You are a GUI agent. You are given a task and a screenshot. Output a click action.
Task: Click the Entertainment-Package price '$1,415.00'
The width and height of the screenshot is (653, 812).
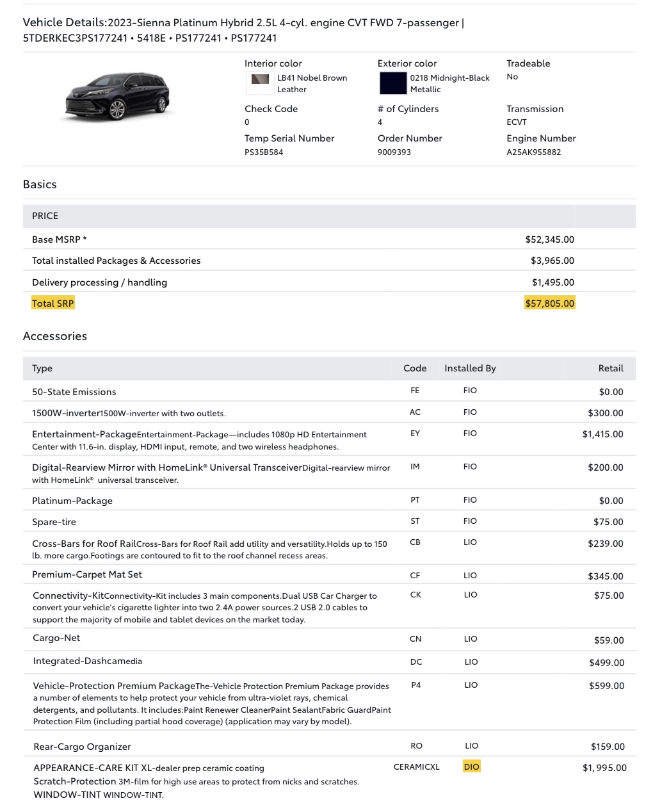tap(602, 434)
